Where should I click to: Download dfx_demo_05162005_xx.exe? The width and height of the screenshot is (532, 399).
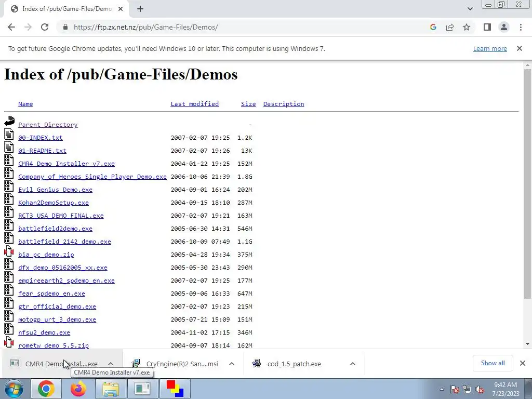[63, 268]
